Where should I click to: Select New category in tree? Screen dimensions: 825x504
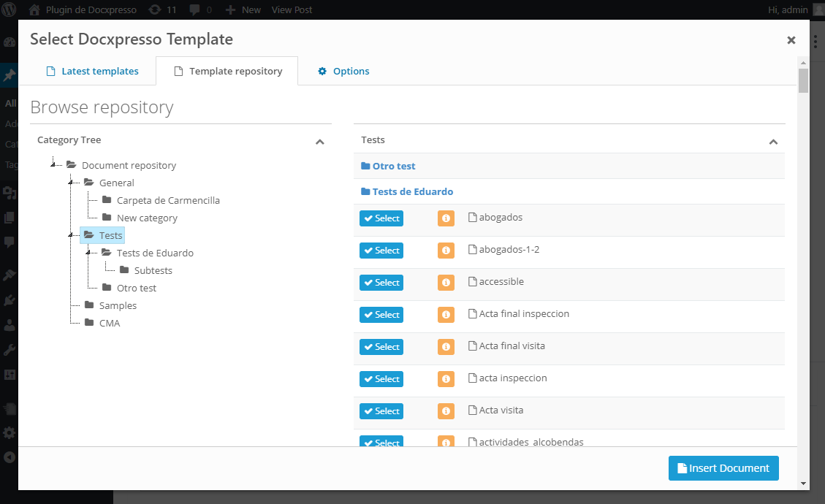(147, 218)
